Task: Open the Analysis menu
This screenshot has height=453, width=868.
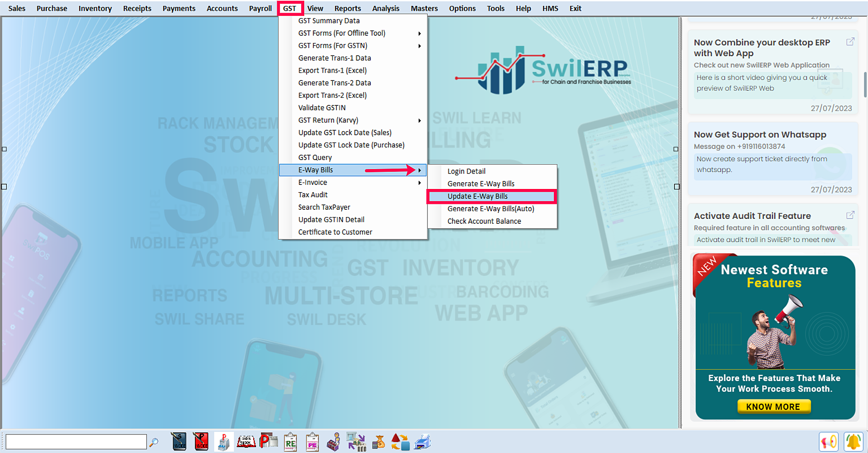Action: (x=386, y=8)
